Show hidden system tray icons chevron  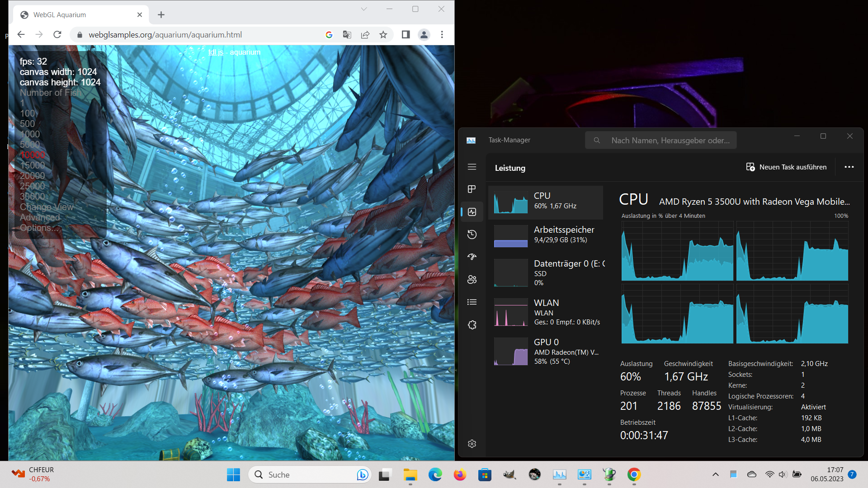715,474
